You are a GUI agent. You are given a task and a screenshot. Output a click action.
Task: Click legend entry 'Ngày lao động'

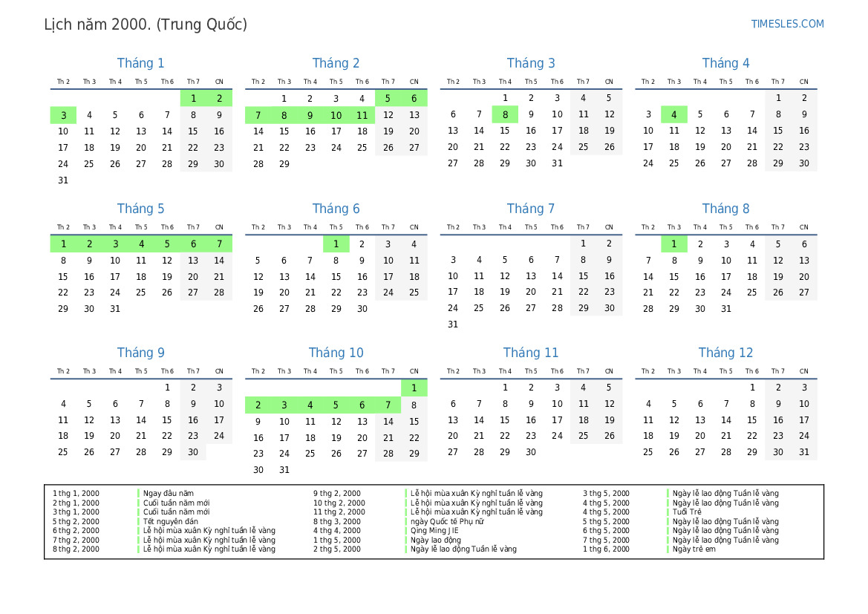436,540
